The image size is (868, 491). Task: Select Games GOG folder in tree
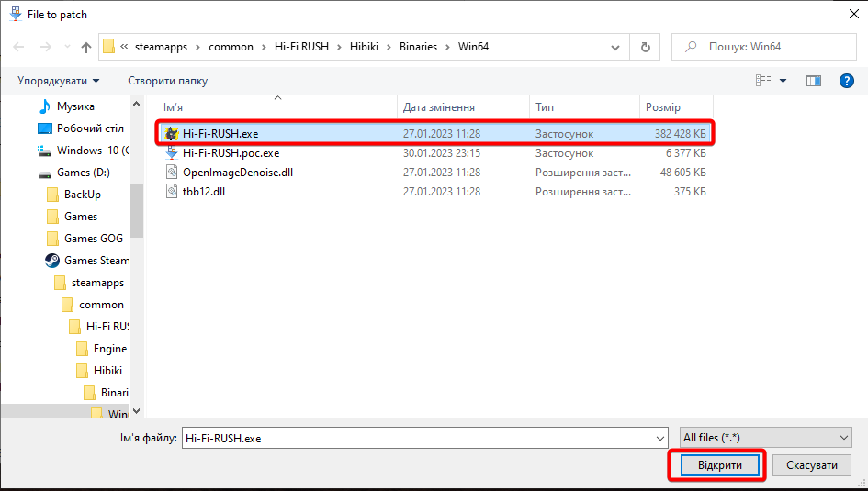click(x=93, y=239)
